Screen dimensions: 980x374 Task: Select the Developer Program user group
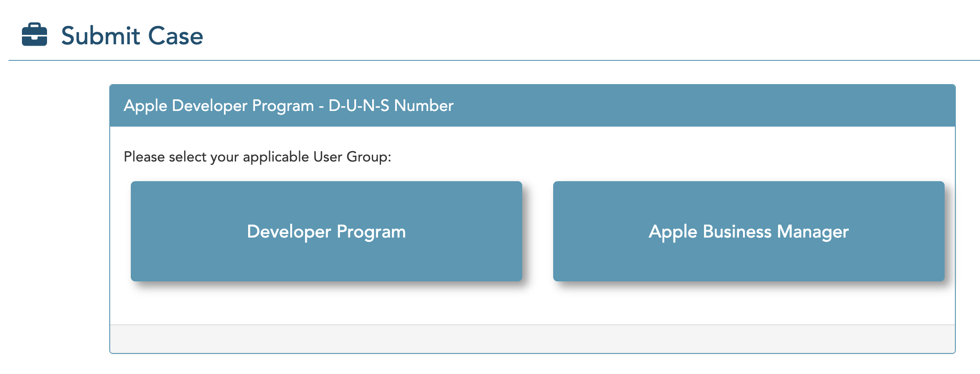(x=326, y=231)
